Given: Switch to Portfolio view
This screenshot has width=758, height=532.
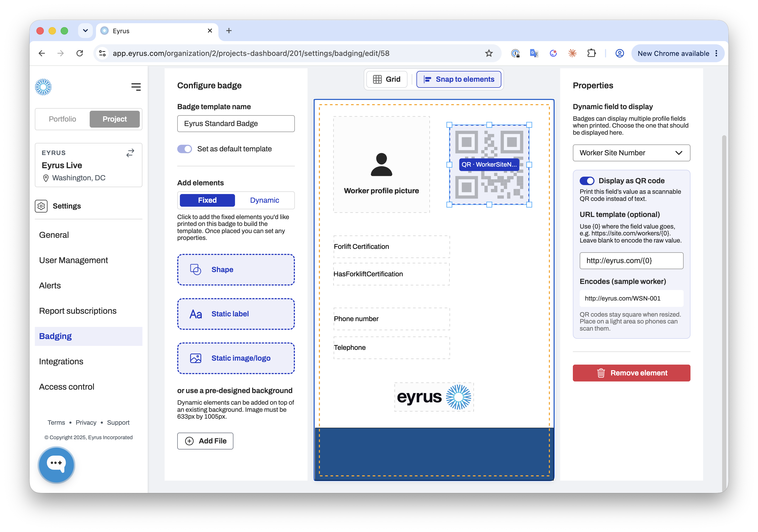Looking at the screenshot, I should 63,119.
